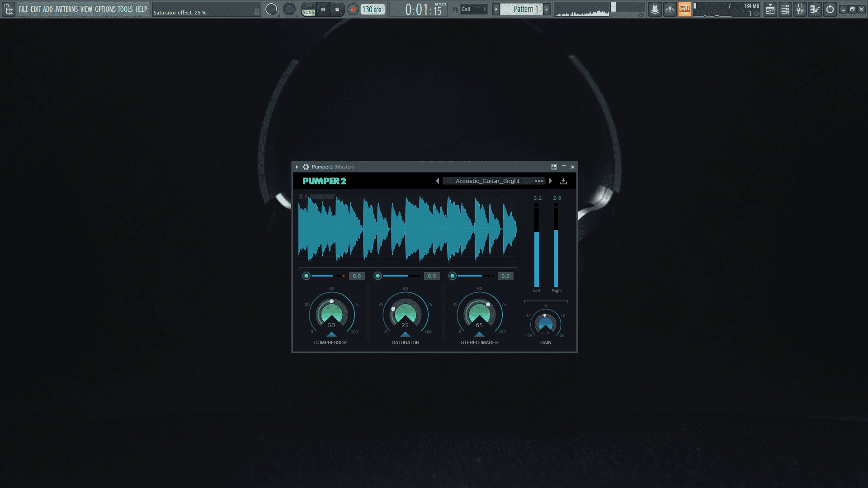868x488 pixels.
Task: Click the save preset download icon
Action: point(563,181)
